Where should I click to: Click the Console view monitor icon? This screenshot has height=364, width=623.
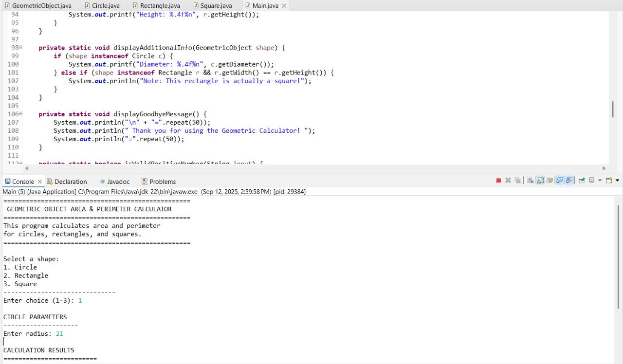tap(7, 182)
